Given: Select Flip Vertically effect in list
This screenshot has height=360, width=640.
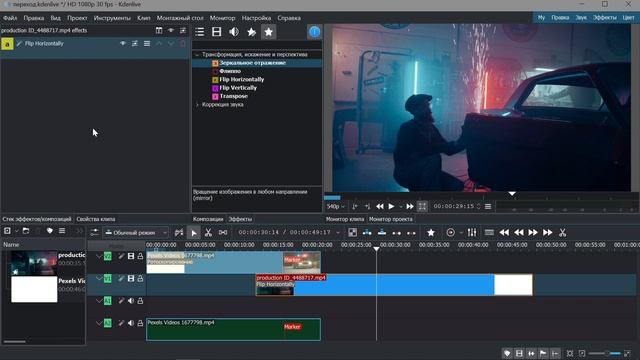Looking at the screenshot, I should click(238, 88).
